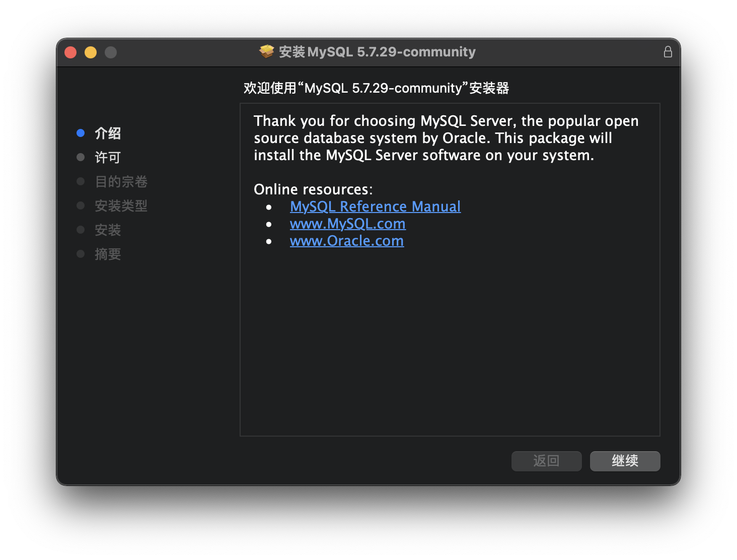Click the dot beside 安装类型 step
The width and height of the screenshot is (737, 560).
point(81,205)
